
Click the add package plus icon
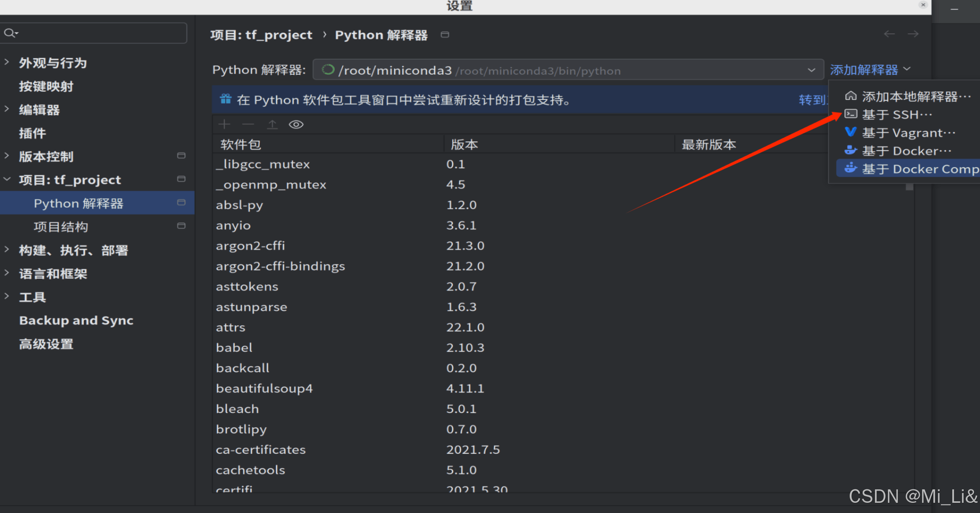tap(224, 124)
